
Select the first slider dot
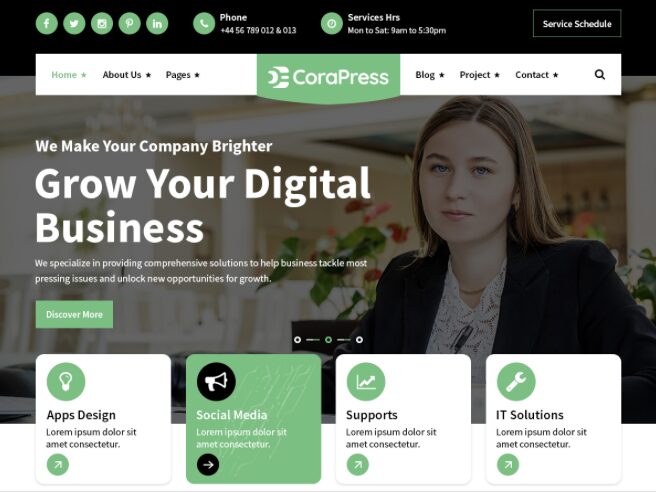297,340
